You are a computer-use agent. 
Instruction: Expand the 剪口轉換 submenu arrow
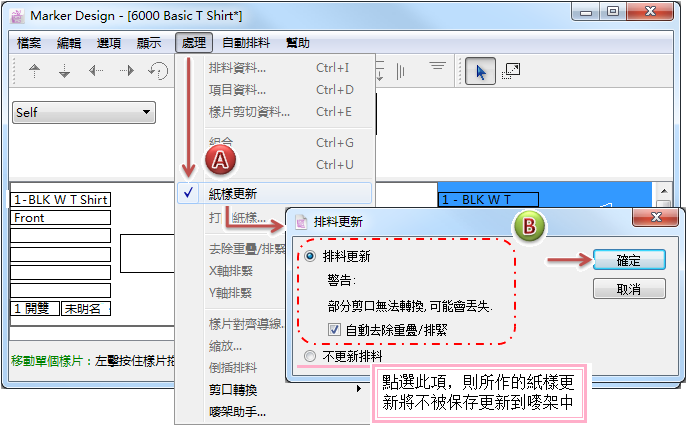coord(359,389)
